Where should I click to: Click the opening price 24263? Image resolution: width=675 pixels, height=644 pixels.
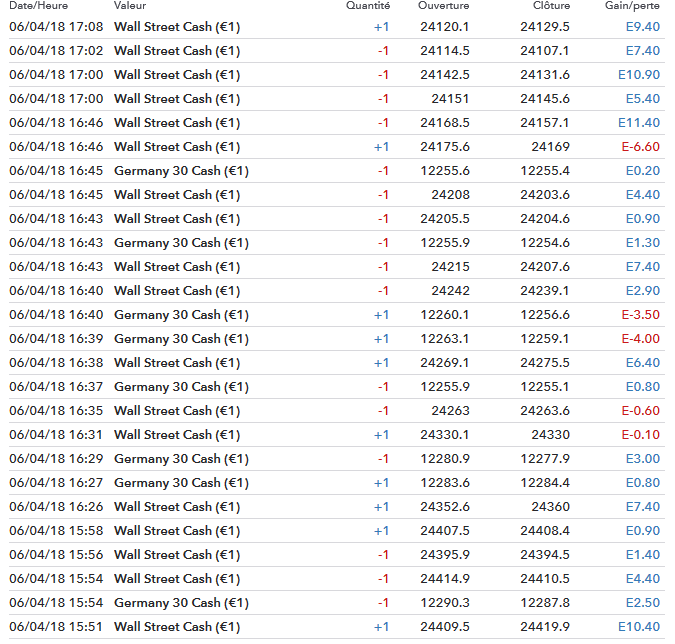coord(450,411)
